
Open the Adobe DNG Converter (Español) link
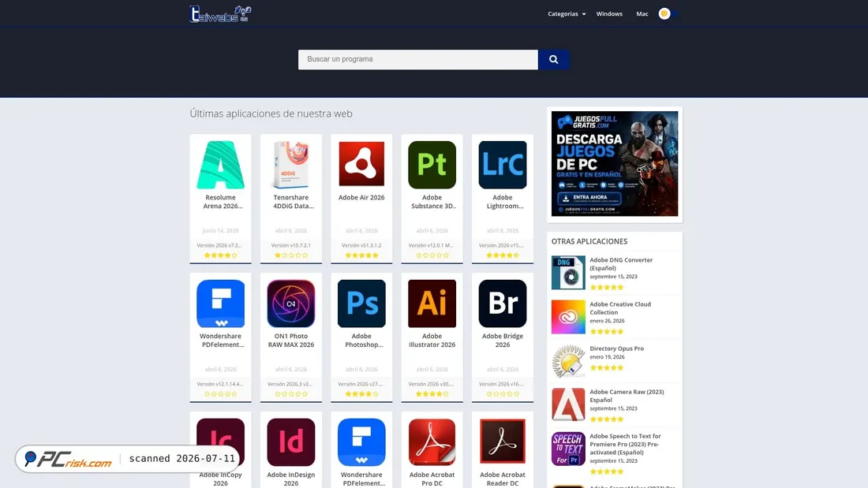pyautogui.click(x=621, y=264)
